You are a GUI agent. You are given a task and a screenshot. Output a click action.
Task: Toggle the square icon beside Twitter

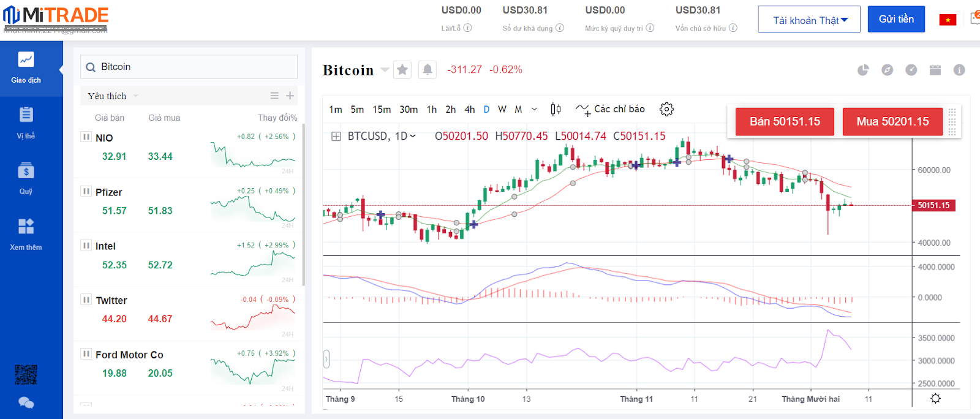[x=86, y=300]
